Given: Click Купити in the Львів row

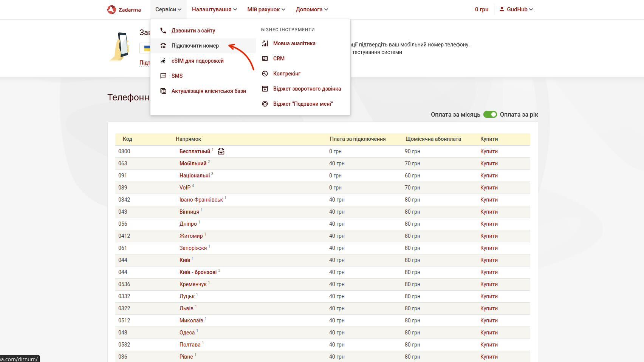Looking at the screenshot, I should (x=489, y=308).
